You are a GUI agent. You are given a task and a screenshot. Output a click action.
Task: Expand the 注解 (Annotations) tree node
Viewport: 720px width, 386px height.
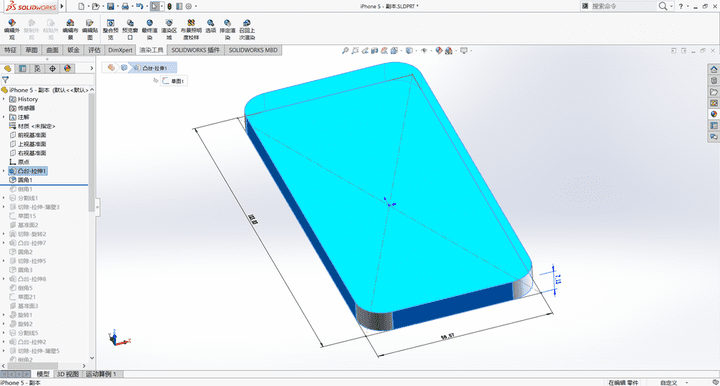point(4,117)
